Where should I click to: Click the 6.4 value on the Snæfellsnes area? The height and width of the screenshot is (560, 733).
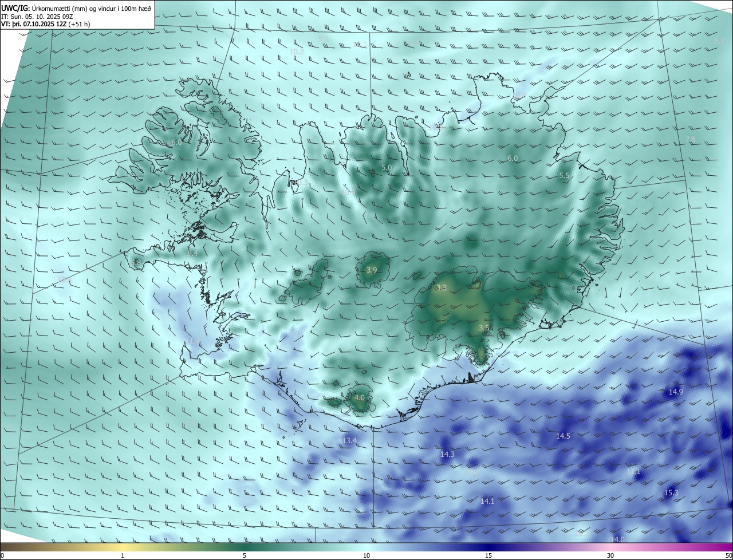(192, 253)
